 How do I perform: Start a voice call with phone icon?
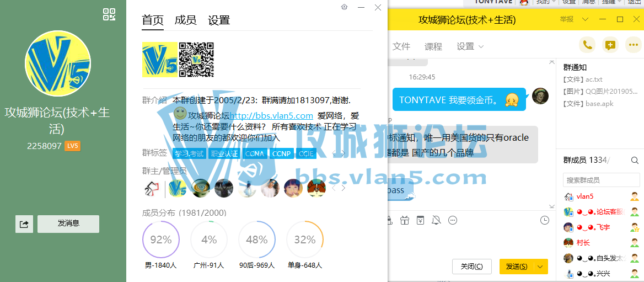coord(587,45)
